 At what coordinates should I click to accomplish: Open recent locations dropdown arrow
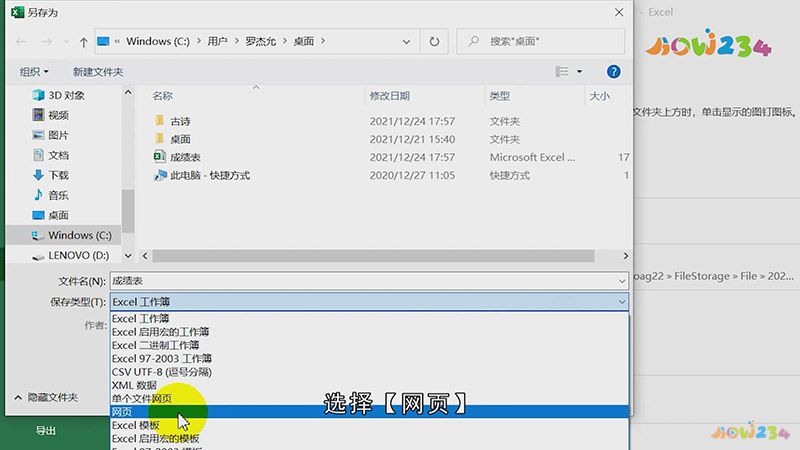[66, 42]
